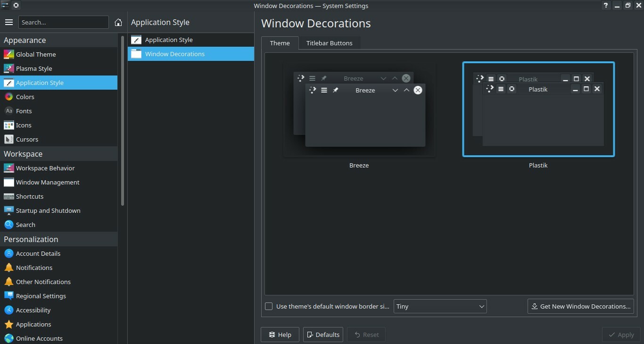The height and width of the screenshot is (344, 644).
Task: Open Cursors settings
Action: 27,139
